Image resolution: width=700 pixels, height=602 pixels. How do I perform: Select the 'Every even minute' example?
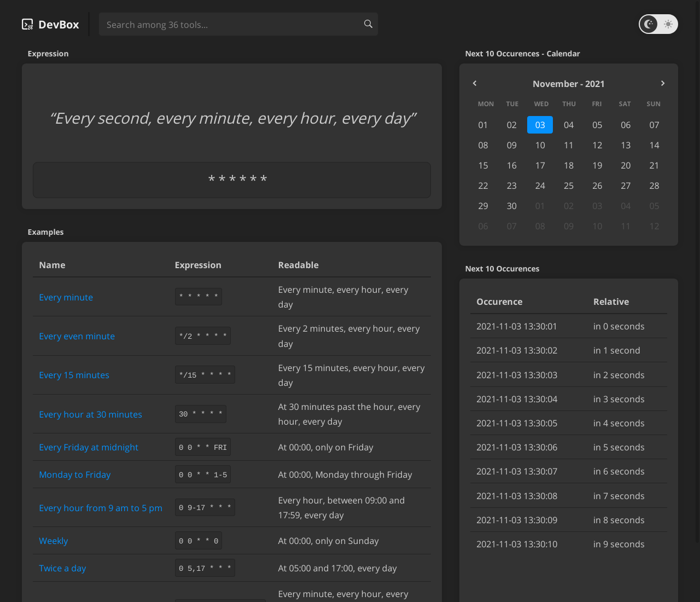(77, 336)
